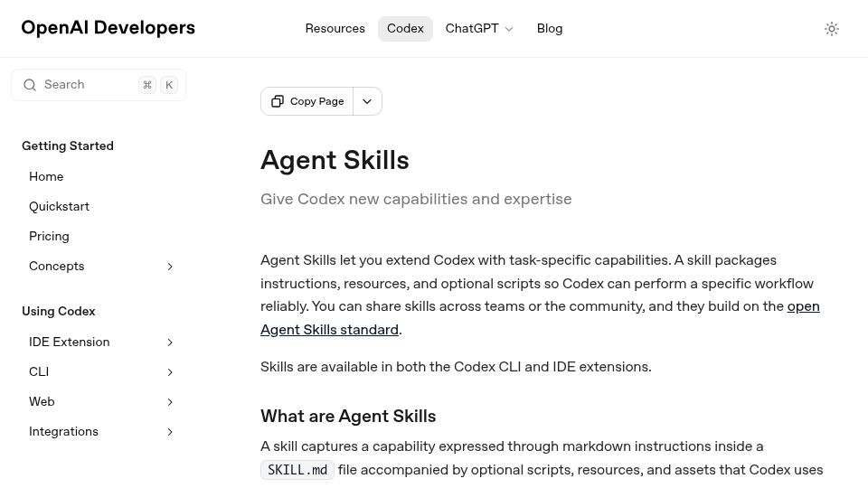Viewport: 868px width, 488px height.
Task: Click the command key shortcut badge
Action: coord(147,85)
